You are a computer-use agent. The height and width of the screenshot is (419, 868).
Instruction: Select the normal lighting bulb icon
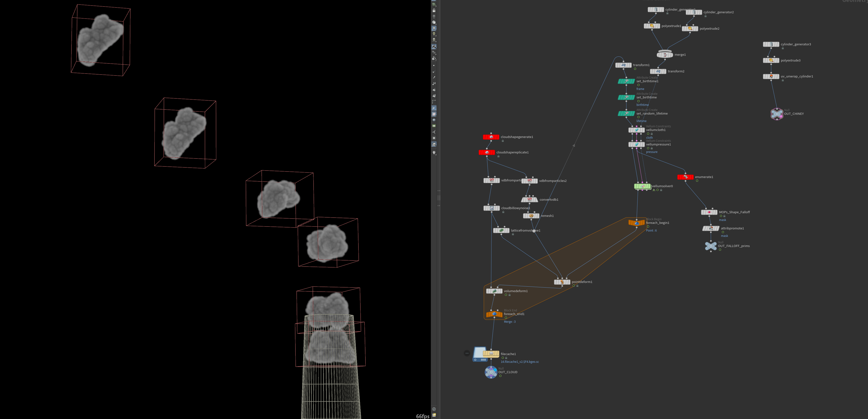434,28
